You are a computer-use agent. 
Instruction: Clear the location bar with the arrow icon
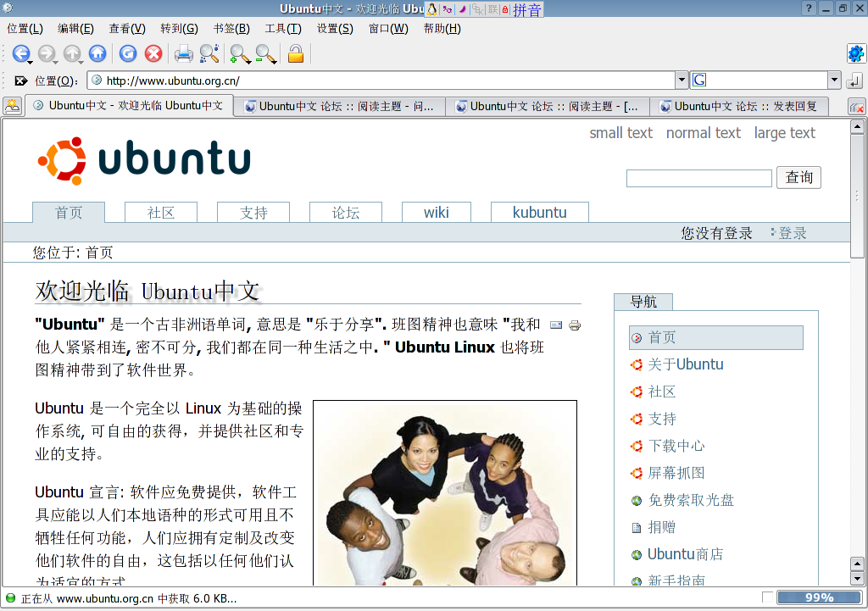20,81
